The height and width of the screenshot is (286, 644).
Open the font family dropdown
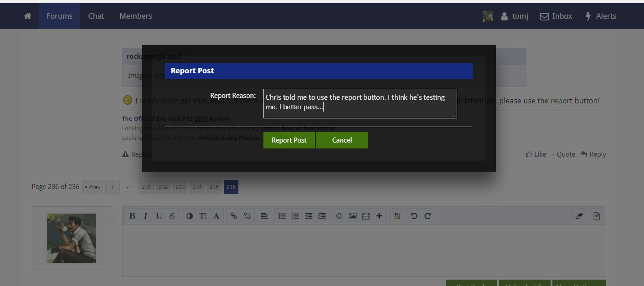pos(216,216)
